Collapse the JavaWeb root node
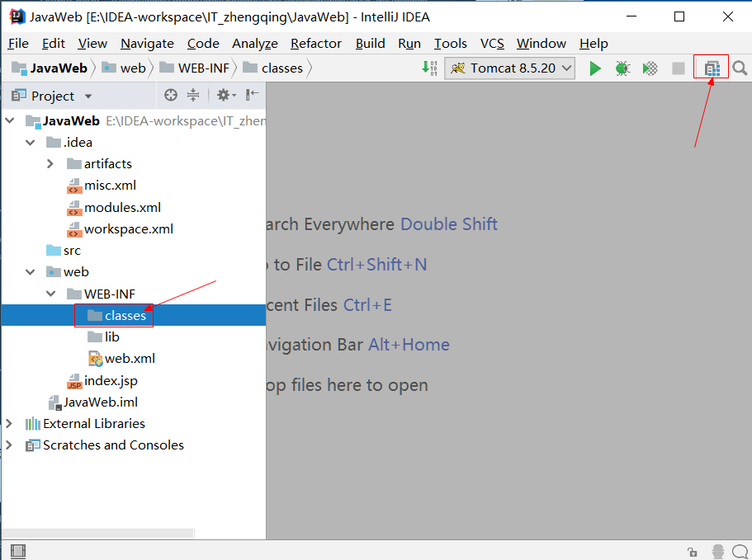752x560 pixels. tap(10, 120)
